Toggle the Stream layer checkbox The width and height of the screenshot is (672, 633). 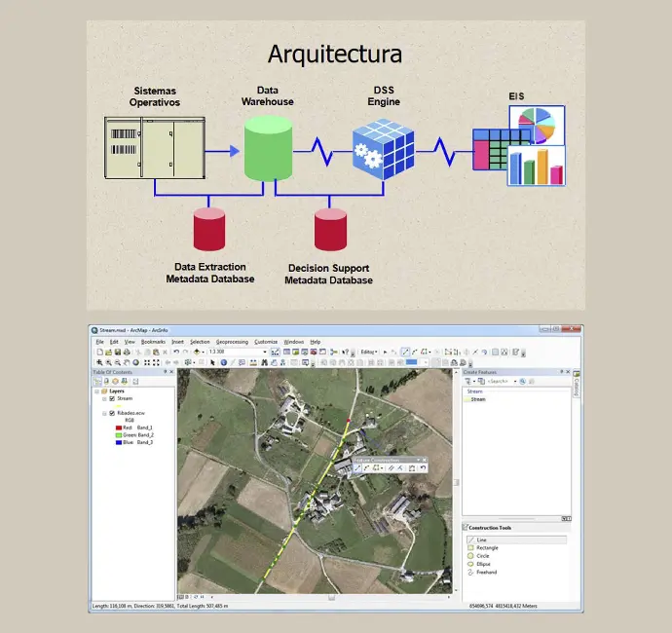tap(112, 398)
